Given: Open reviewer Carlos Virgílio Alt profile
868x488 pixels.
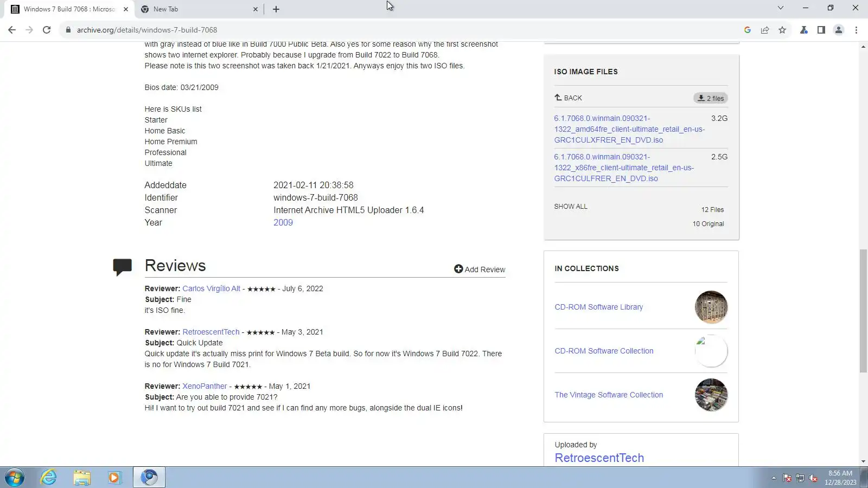Looking at the screenshot, I should click(211, 289).
